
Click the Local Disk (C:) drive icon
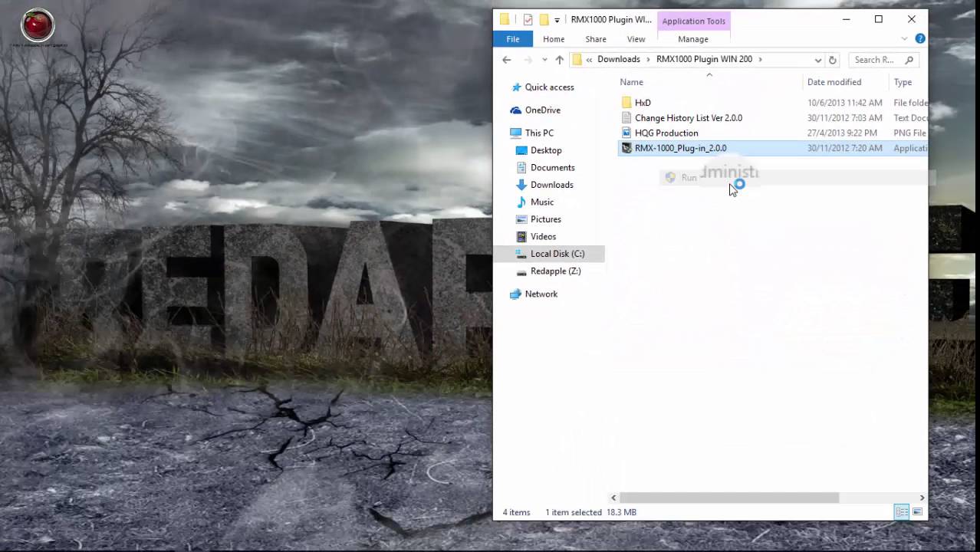[x=521, y=254]
